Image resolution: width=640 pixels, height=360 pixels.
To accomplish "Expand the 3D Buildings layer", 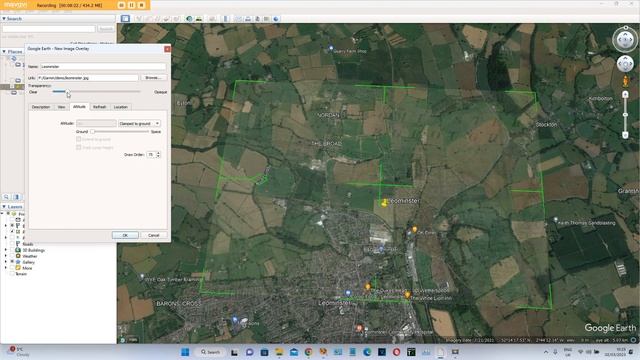I will [6, 250].
